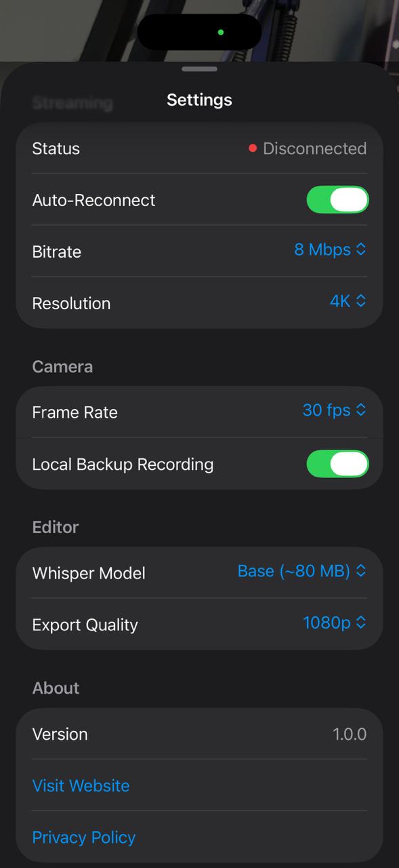399x868 pixels.
Task: Toggle the Auto-Reconnect switch off
Action: point(337,199)
